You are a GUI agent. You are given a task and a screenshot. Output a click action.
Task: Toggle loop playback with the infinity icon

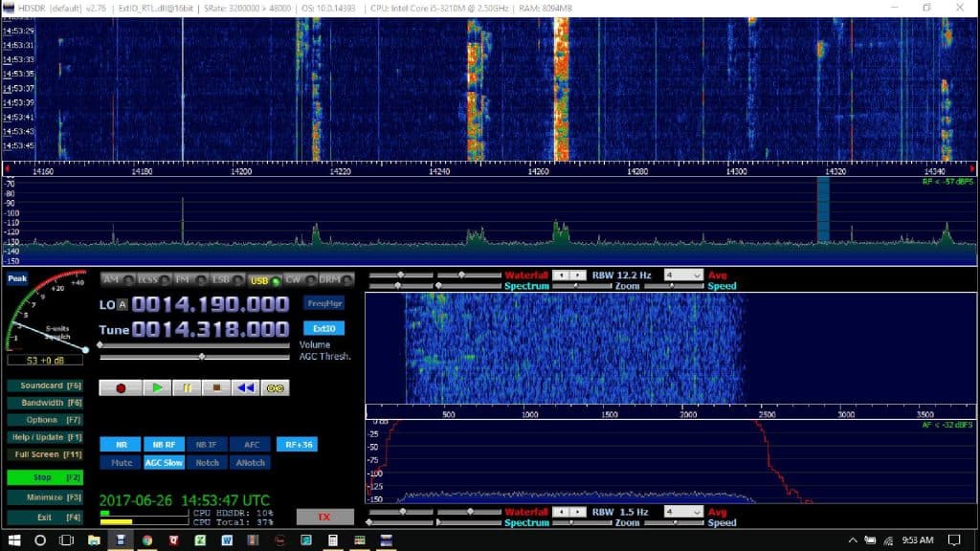click(275, 387)
